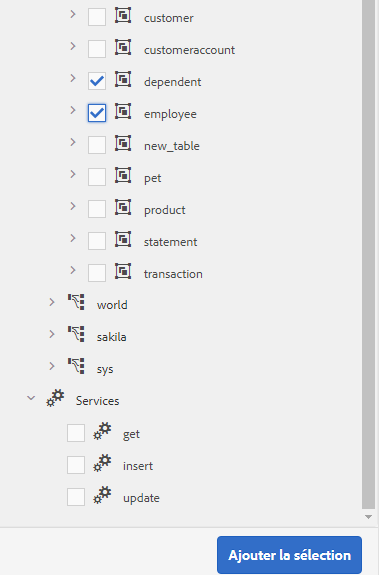Select the insert service label
This screenshot has width=379, height=575.
[x=138, y=466]
